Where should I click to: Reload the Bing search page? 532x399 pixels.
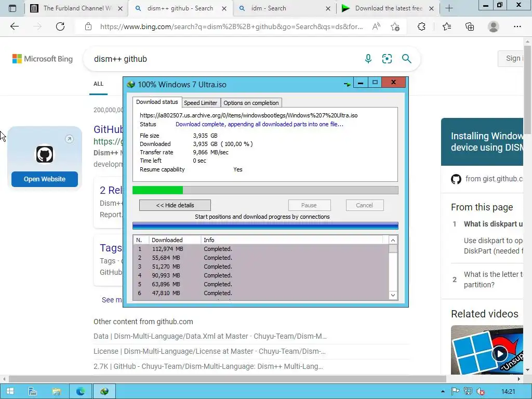(60, 26)
